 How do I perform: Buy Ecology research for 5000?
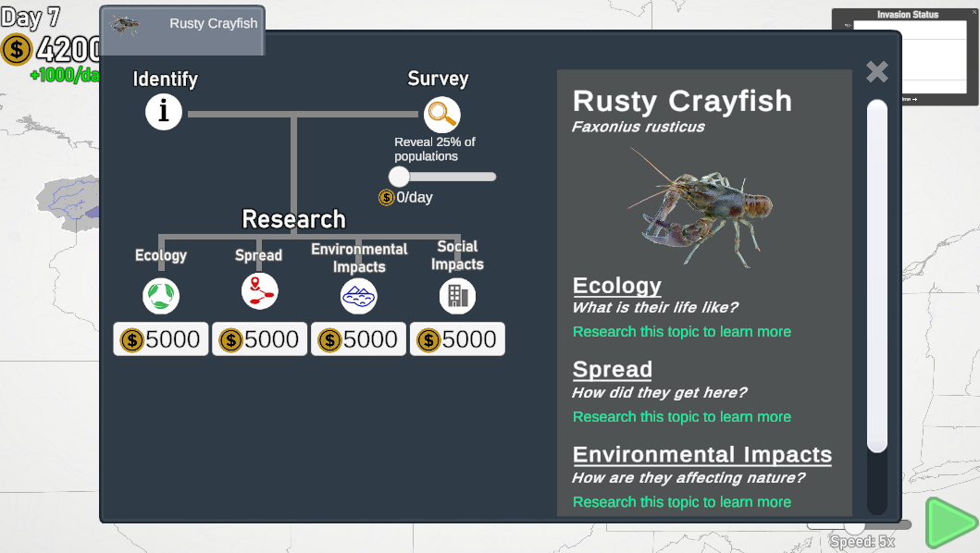click(161, 339)
